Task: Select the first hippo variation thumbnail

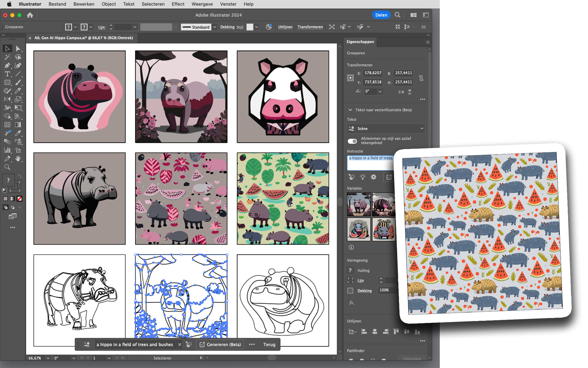Action: pos(359,204)
